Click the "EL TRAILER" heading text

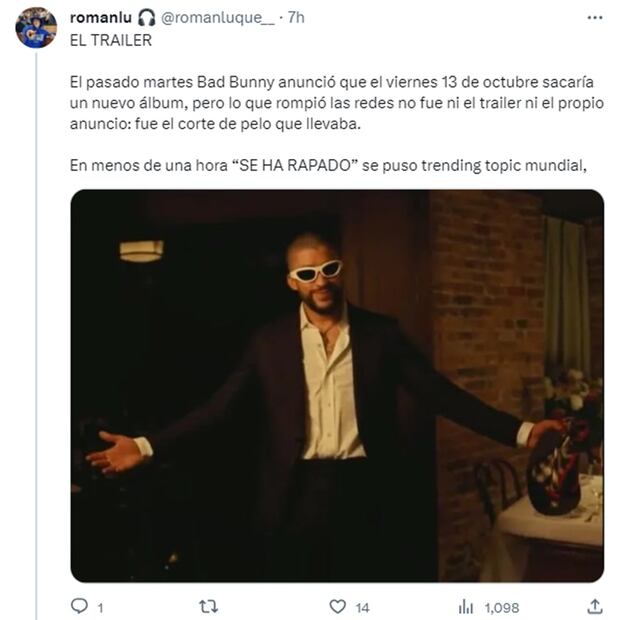(111, 41)
